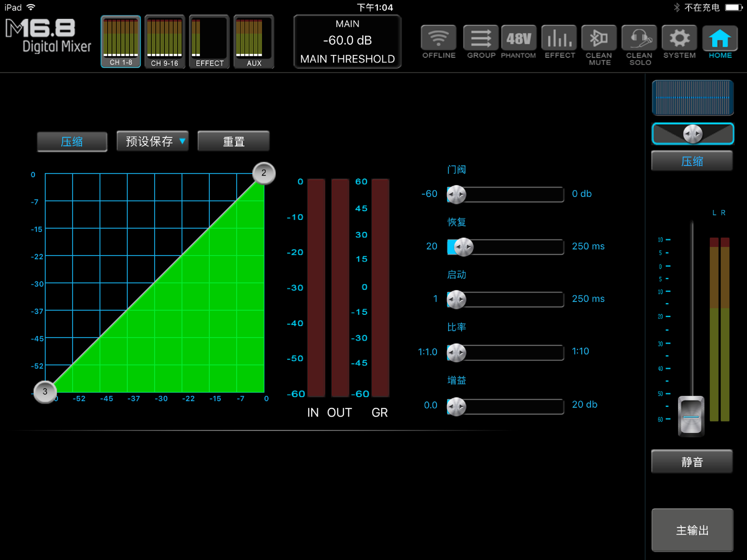Select the CH 1-8 meter bank
747x560 pixels.
[121, 42]
